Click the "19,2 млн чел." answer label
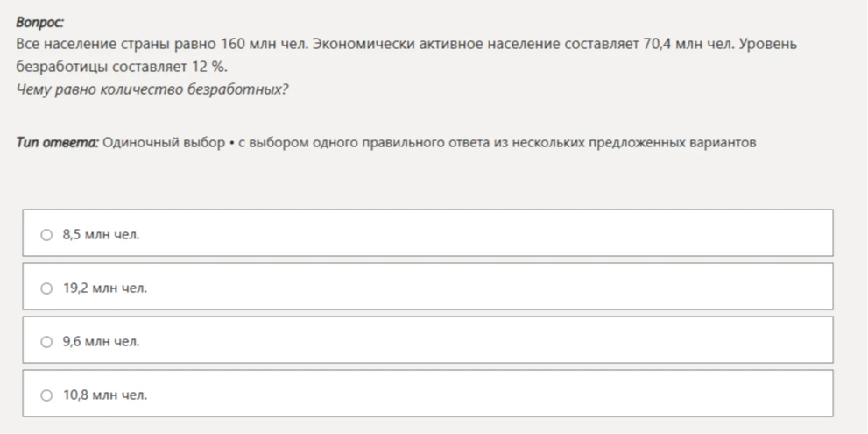The image size is (868, 434). click(105, 288)
